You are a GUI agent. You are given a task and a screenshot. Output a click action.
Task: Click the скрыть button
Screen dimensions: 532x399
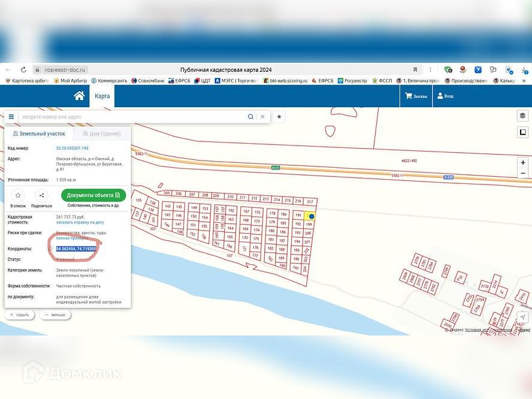pos(19,315)
